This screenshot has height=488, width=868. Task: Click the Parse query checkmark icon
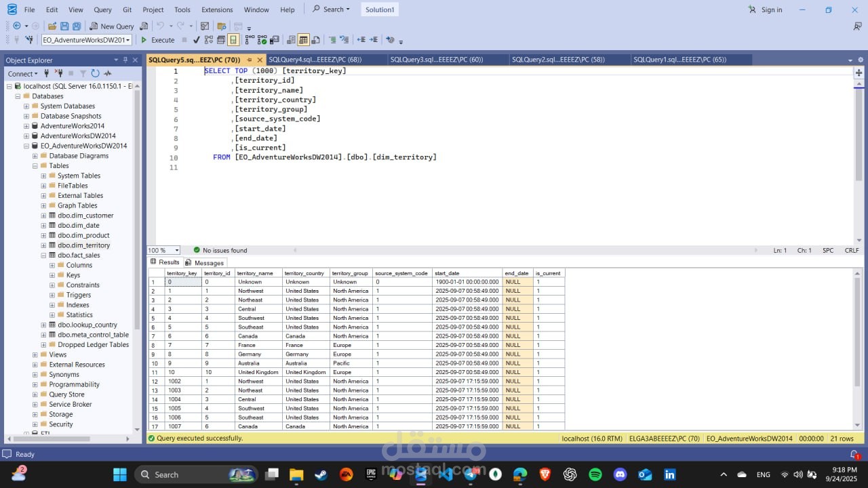pos(196,40)
